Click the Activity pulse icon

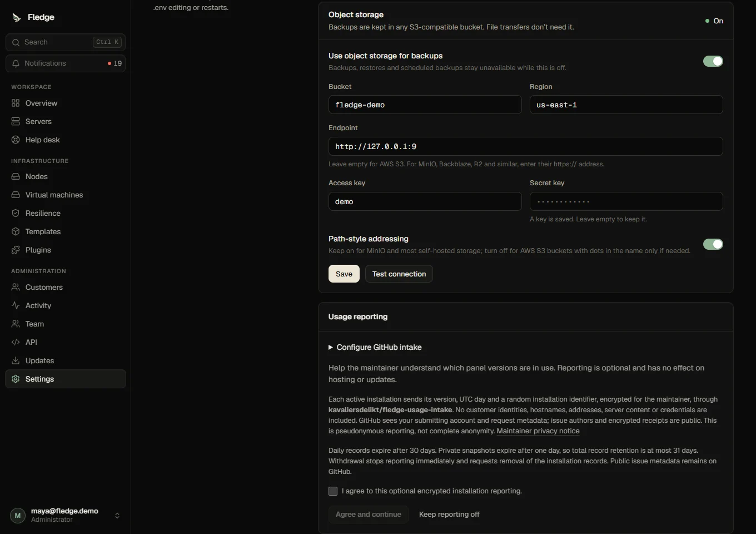pyautogui.click(x=16, y=305)
